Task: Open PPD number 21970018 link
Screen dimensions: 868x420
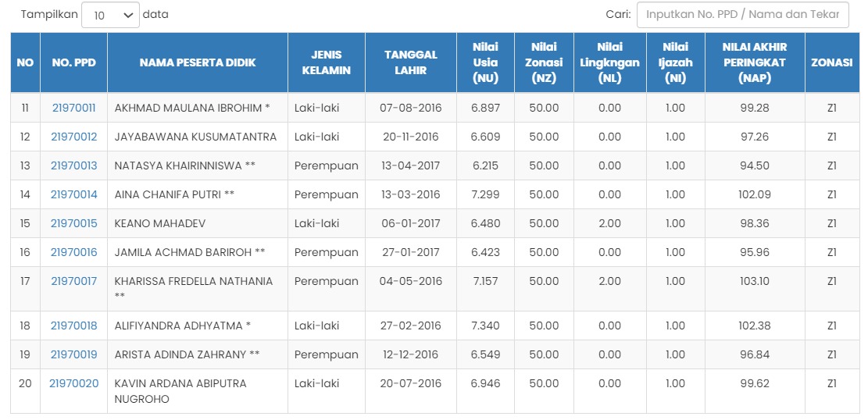Action: click(74, 326)
